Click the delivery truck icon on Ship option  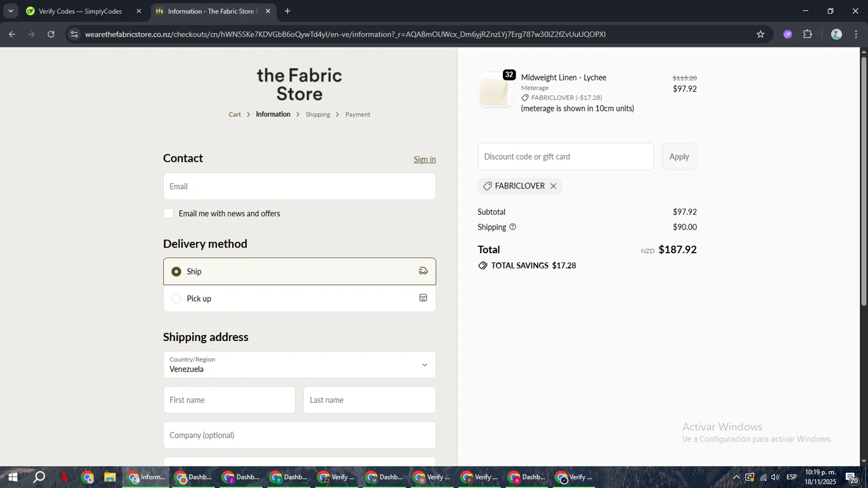coord(423,271)
